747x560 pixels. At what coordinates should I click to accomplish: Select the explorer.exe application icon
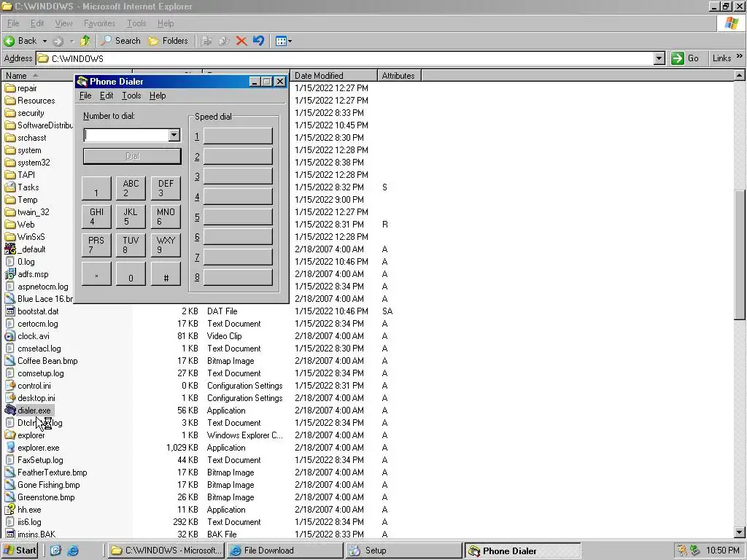(10, 447)
